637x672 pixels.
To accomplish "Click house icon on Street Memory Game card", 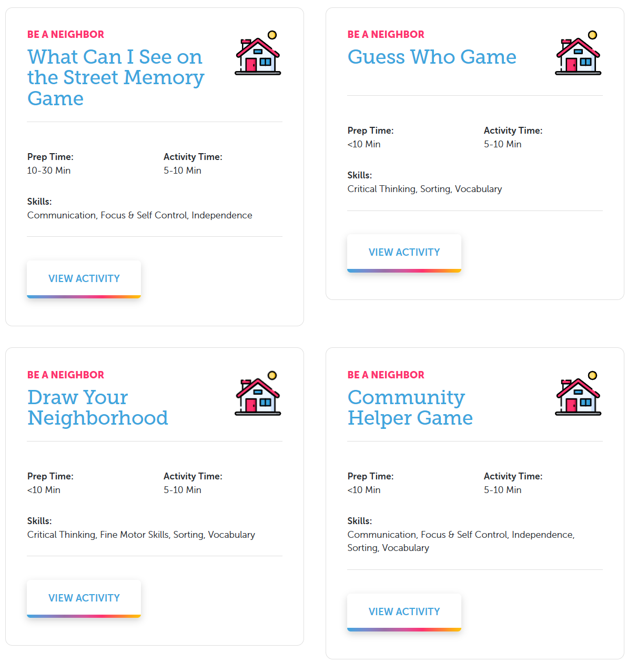I will (258, 53).
